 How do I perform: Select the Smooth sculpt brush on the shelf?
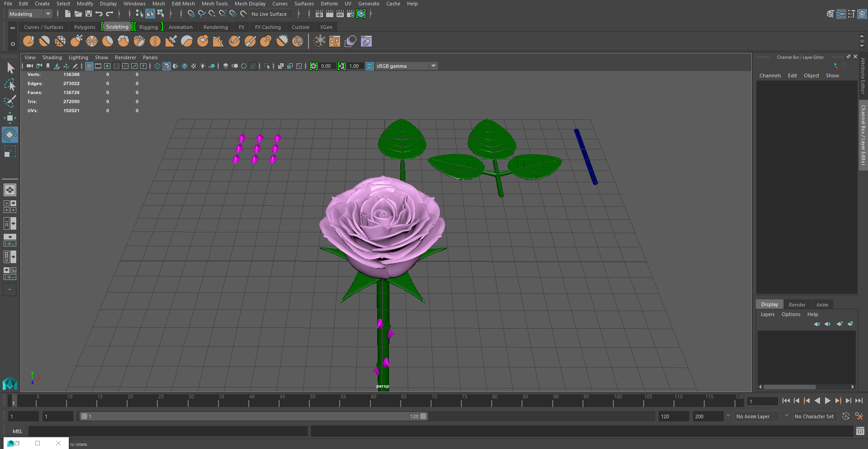[44, 41]
